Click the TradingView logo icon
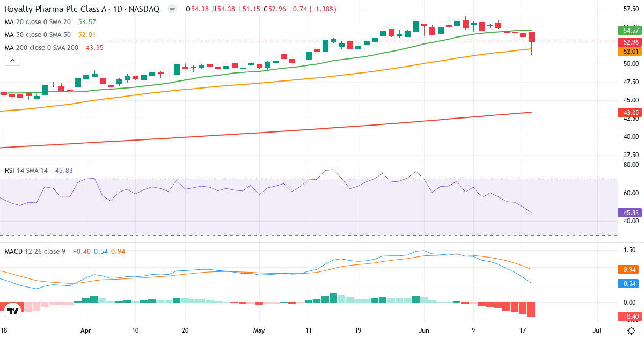 point(13,310)
